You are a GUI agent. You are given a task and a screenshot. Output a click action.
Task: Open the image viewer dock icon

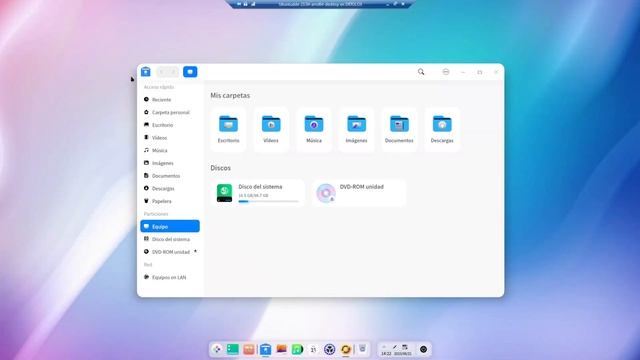281,349
